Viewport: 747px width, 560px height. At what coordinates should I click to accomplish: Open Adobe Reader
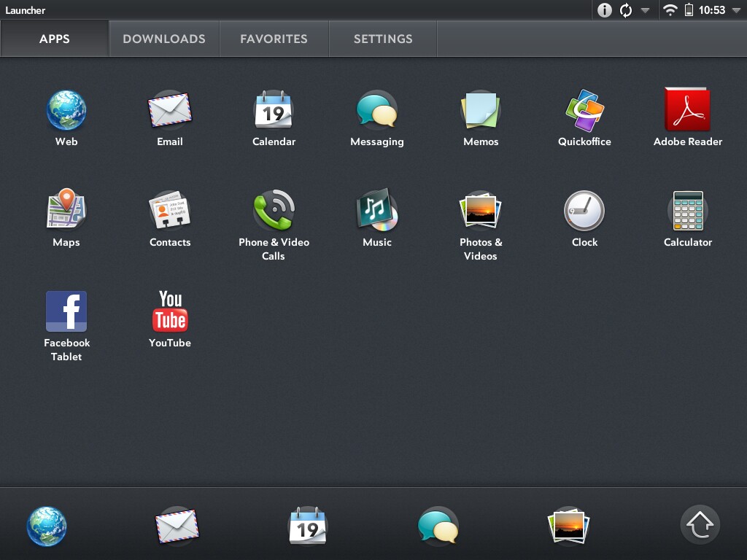click(688, 110)
